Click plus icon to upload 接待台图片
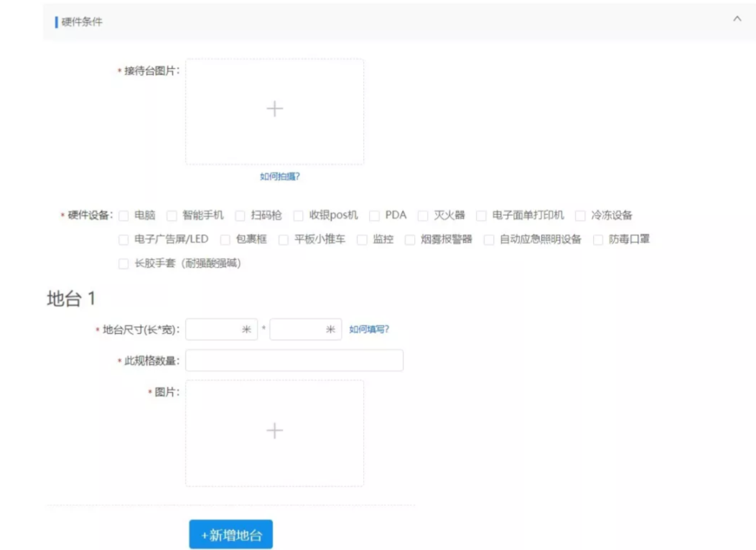 point(274,109)
